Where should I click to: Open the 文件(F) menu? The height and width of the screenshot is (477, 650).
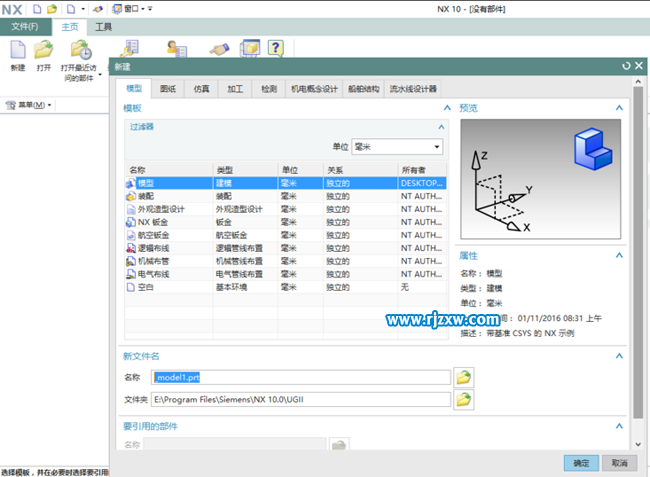click(x=25, y=27)
